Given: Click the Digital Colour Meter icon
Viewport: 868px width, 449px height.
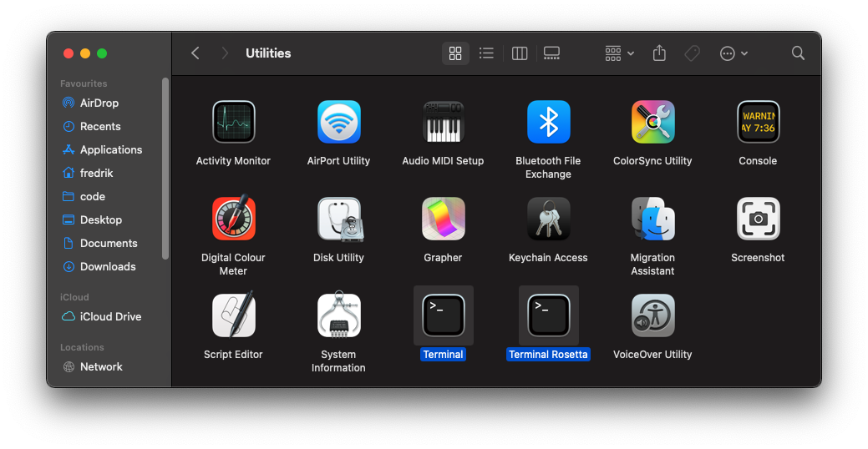Looking at the screenshot, I should [234, 218].
